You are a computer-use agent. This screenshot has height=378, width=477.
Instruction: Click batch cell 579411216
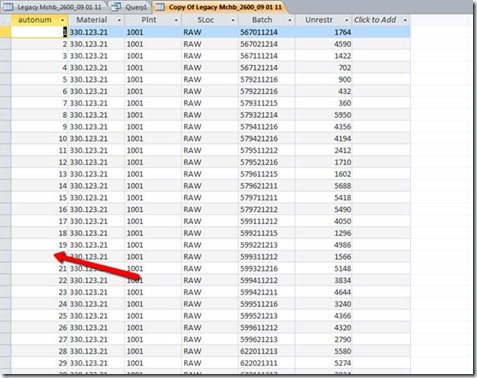coord(267,127)
